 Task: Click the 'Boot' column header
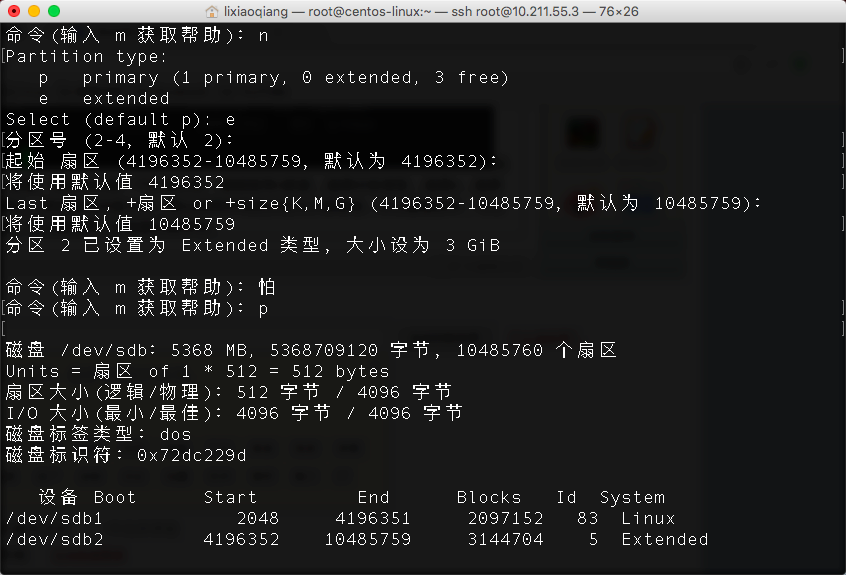tap(115, 498)
